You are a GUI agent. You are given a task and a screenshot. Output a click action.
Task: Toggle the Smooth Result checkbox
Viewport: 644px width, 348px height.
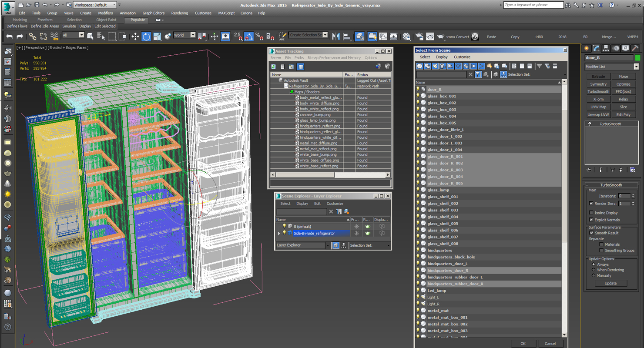pos(591,233)
